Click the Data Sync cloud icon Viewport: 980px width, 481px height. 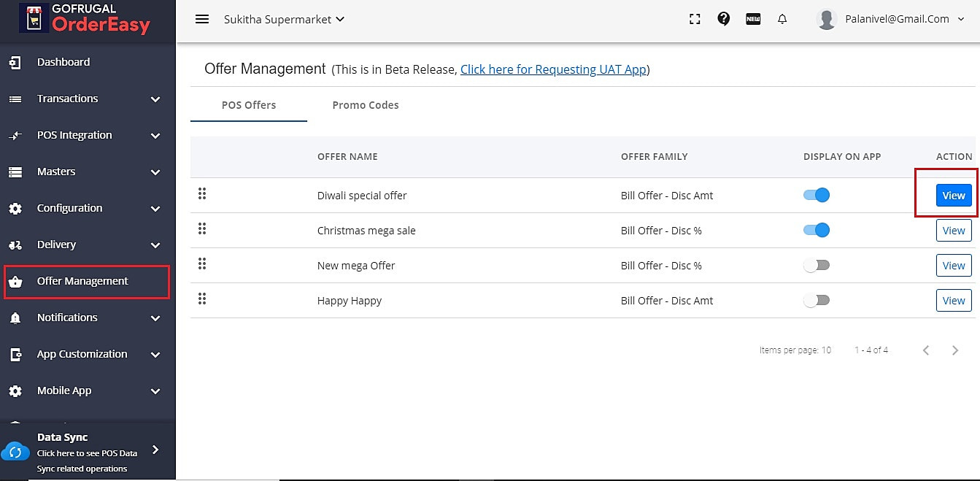click(x=15, y=452)
